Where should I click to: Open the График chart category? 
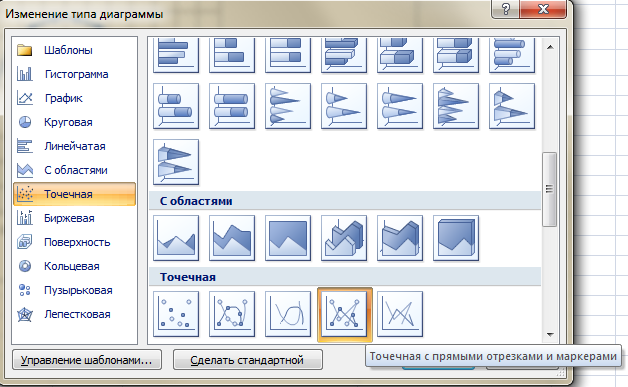74,98
